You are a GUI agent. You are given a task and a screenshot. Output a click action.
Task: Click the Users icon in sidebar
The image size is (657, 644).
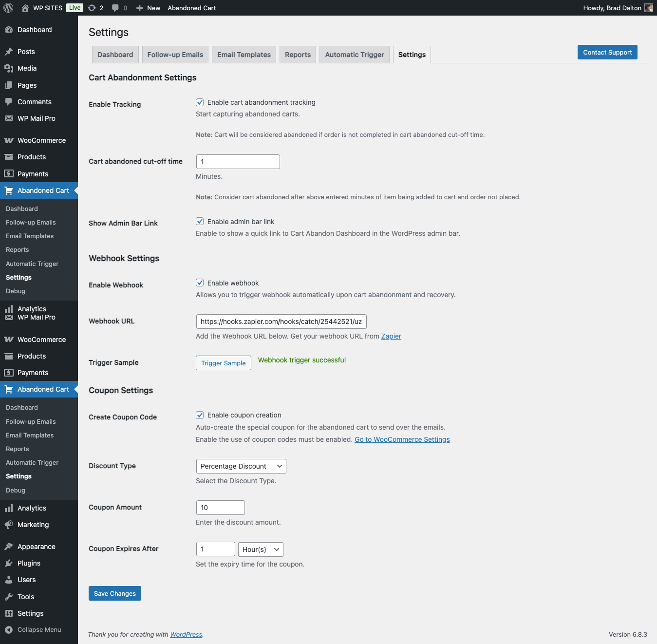click(x=9, y=580)
